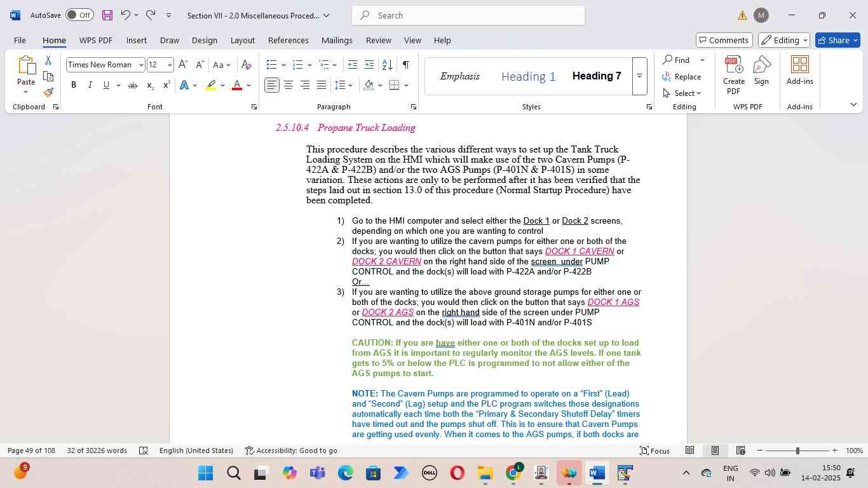Click the Strikethrough icon

pyautogui.click(x=133, y=85)
